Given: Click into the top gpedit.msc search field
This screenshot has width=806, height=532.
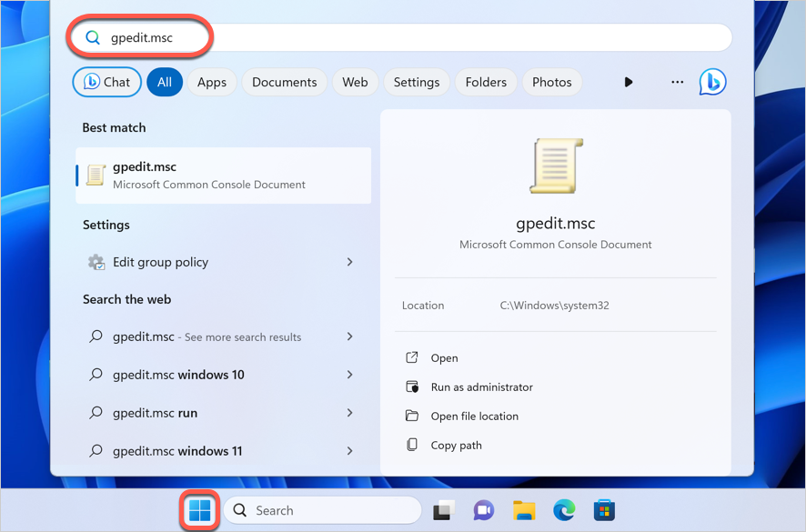Looking at the screenshot, I should (x=401, y=37).
